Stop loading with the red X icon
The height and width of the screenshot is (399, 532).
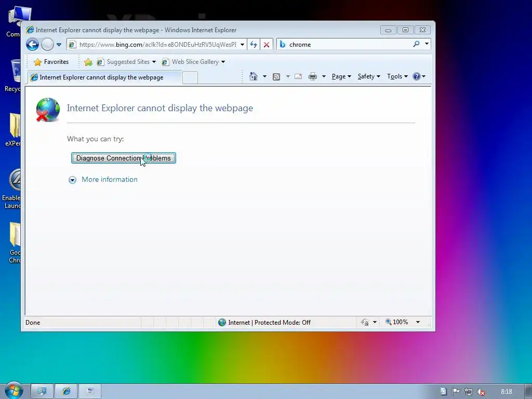(267, 45)
